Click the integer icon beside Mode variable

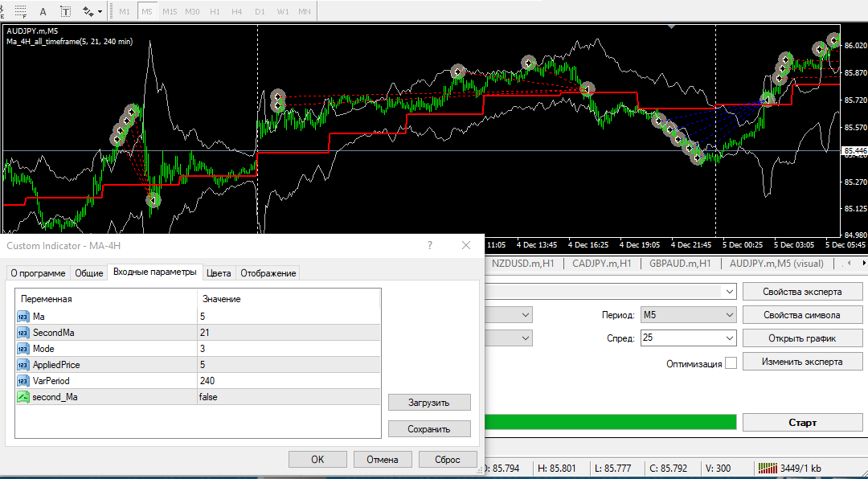pyautogui.click(x=23, y=349)
